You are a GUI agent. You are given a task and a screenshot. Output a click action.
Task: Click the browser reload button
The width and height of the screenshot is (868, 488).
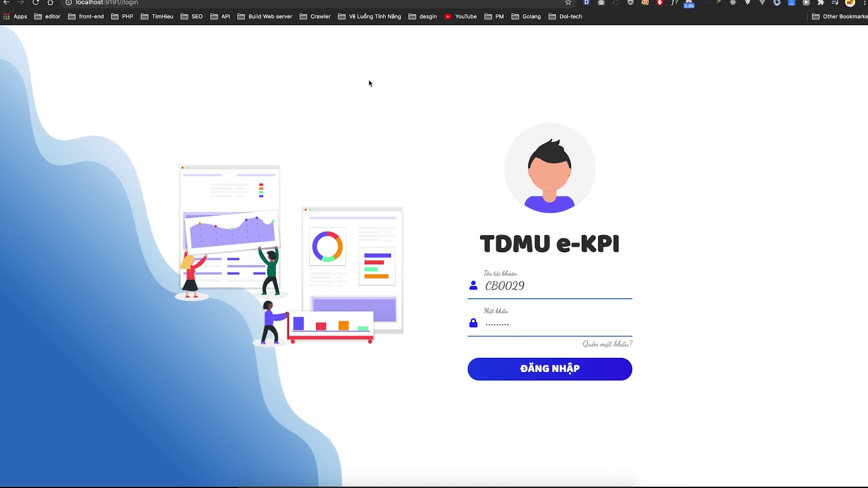point(35,3)
